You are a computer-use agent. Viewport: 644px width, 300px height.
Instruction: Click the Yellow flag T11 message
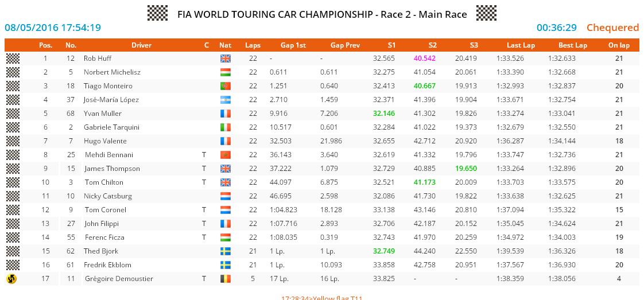pos(322,297)
